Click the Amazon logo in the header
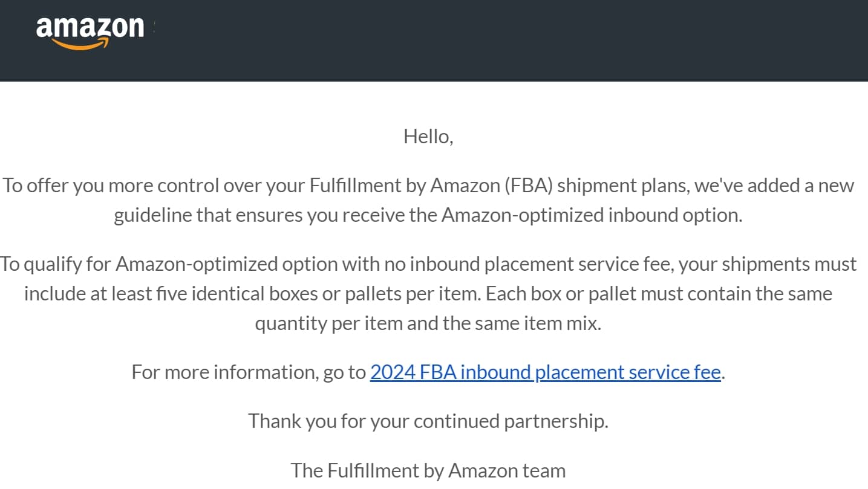 pyautogui.click(x=90, y=33)
